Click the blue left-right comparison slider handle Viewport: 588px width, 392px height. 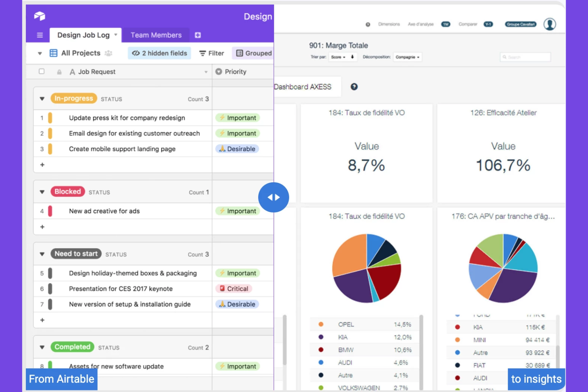[273, 197]
